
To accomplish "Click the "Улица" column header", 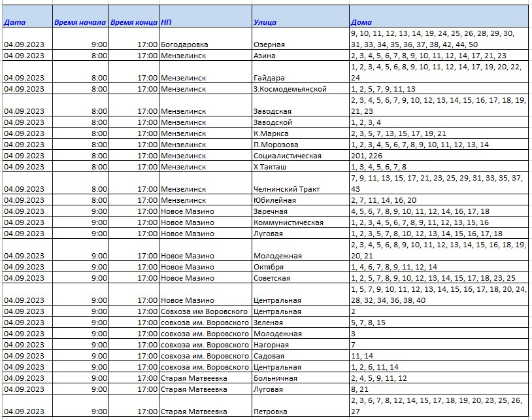I will pos(265,22).
